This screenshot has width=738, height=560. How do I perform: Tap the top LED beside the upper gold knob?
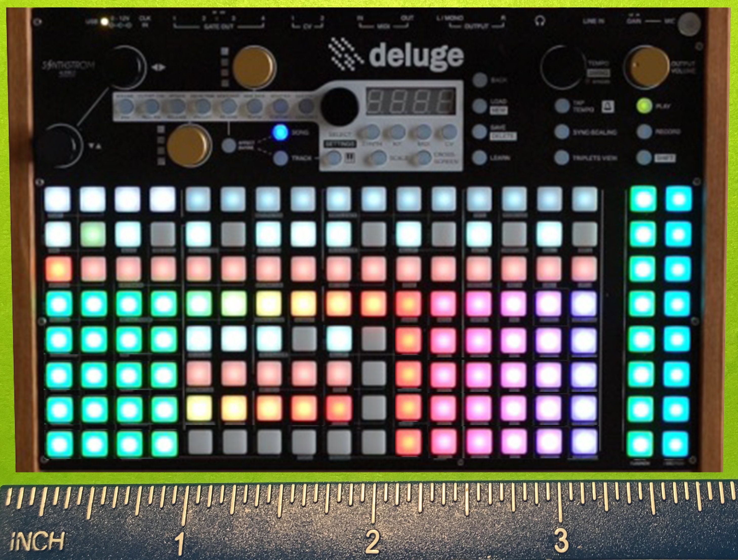coord(225,51)
